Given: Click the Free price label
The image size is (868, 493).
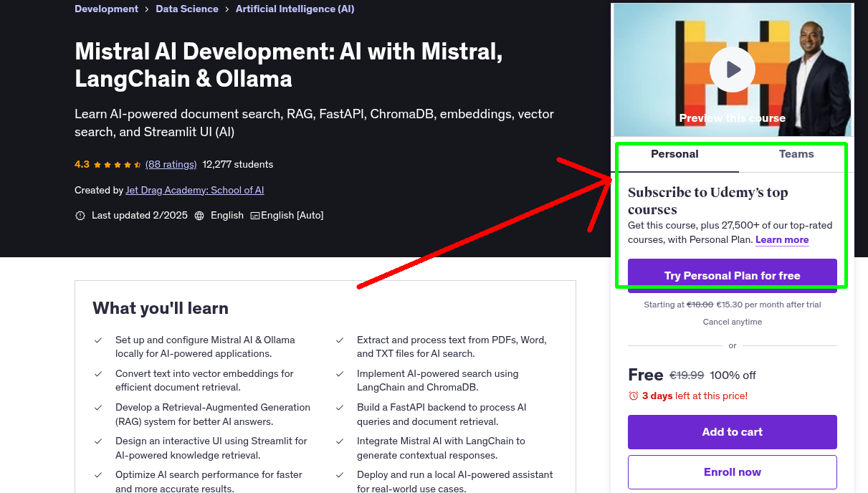Looking at the screenshot, I should tap(646, 375).
